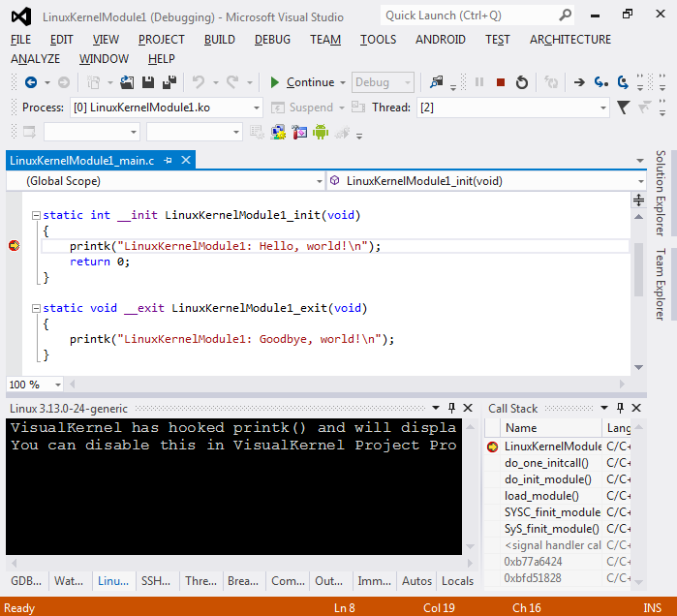Click the Continue button
This screenshot has width=677, height=616.
click(302, 82)
